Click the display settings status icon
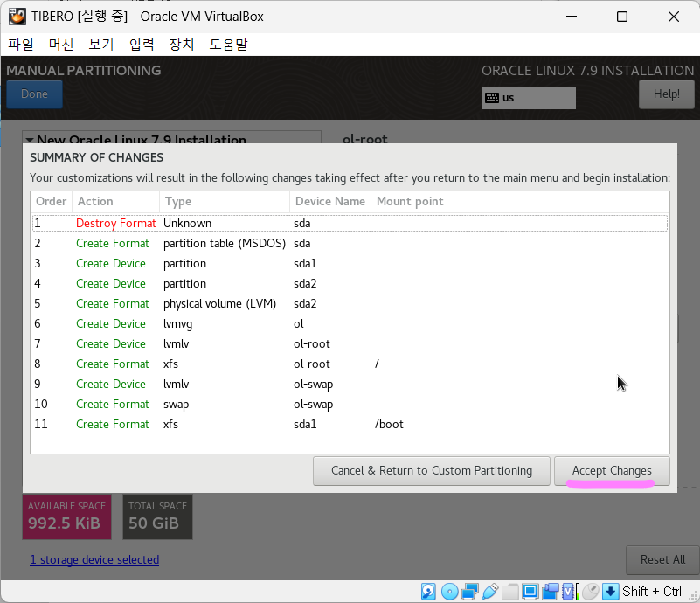This screenshot has width=700, height=603. (530, 592)
